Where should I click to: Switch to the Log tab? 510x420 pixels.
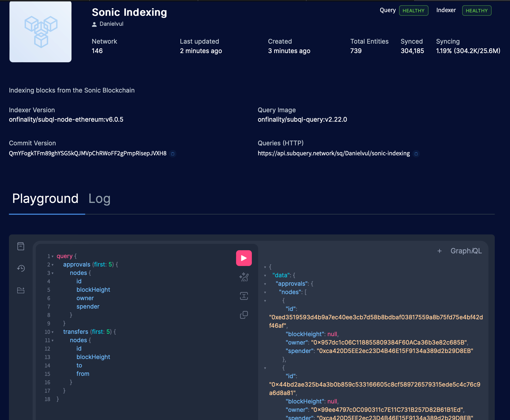pos(99,199)
